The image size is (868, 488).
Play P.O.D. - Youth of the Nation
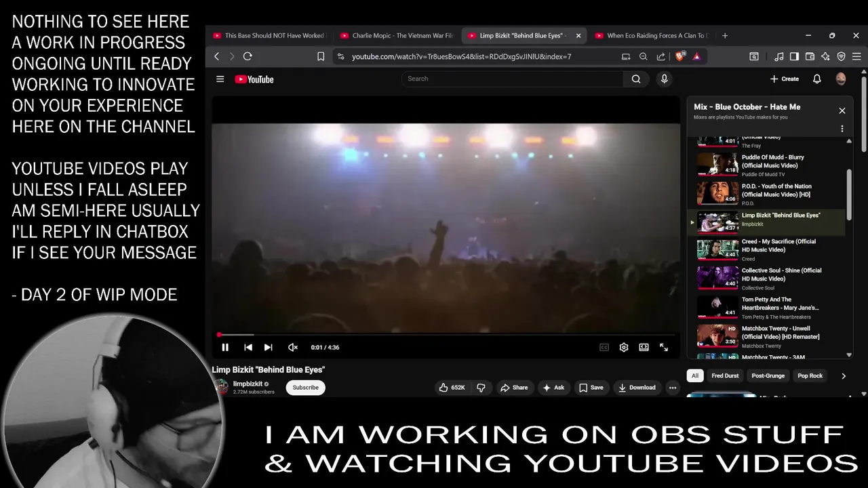(766, 194)
